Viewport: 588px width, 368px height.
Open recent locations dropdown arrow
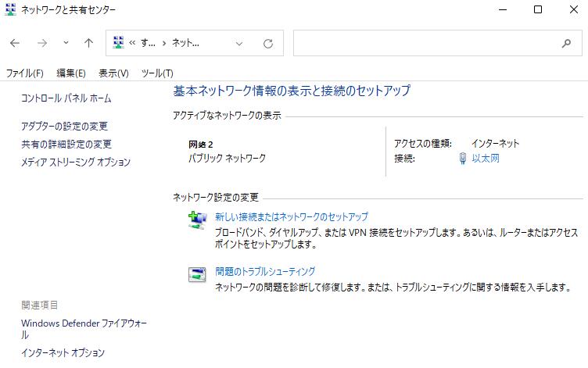pos(66,44)
